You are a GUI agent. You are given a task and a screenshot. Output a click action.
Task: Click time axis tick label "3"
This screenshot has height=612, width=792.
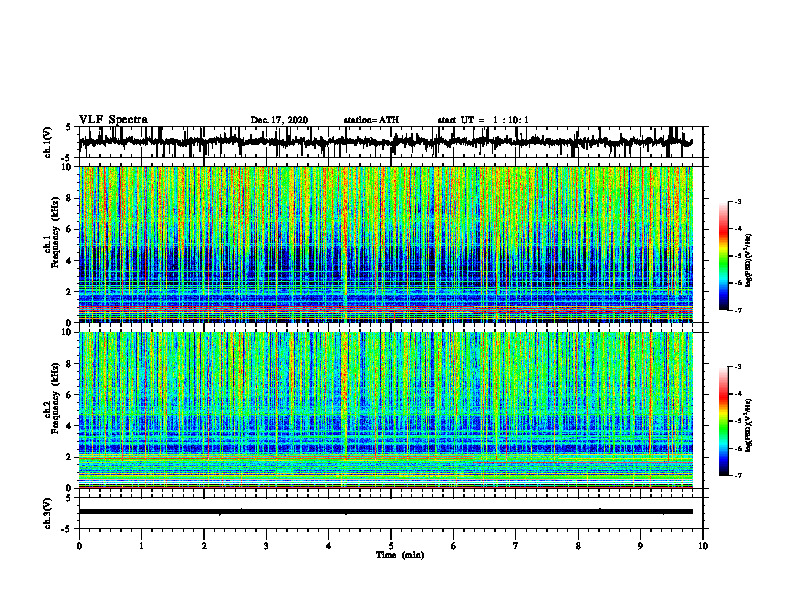[x=266, y=546]
